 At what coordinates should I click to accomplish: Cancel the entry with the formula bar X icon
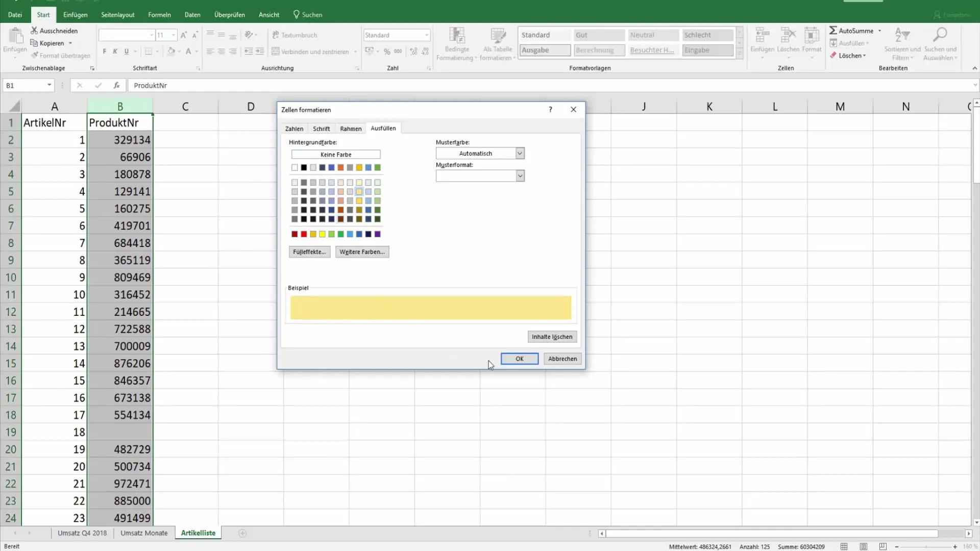point(80,85)
